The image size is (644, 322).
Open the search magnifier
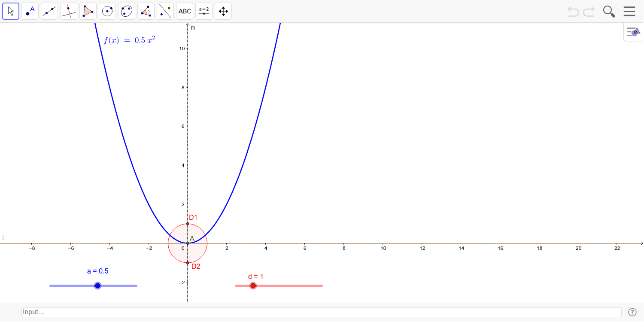609,12
